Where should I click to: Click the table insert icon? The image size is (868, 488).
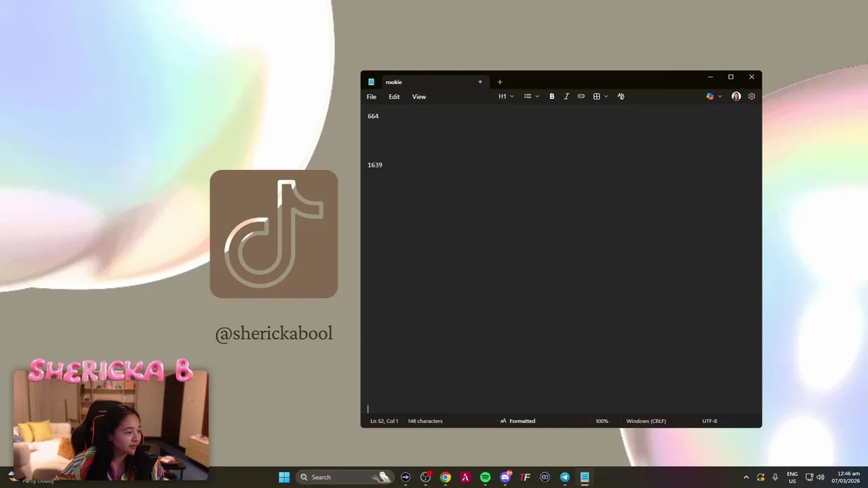click(597, 96)
